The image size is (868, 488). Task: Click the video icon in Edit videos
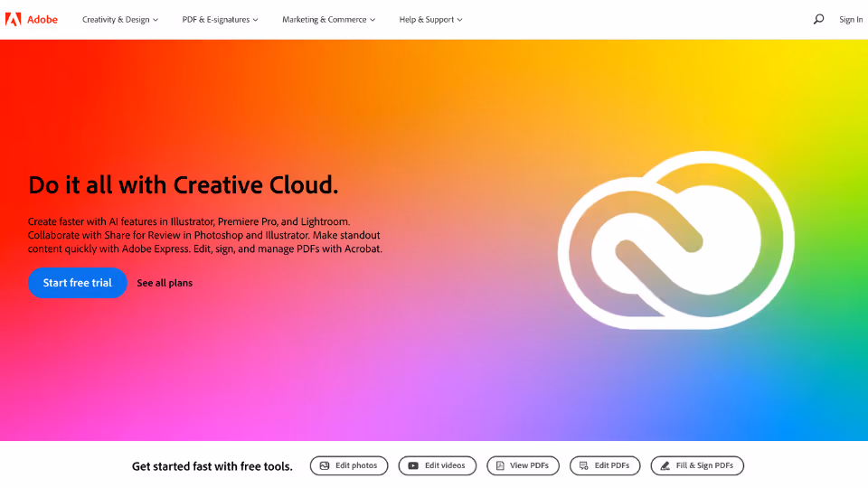(x=413, y=466)
